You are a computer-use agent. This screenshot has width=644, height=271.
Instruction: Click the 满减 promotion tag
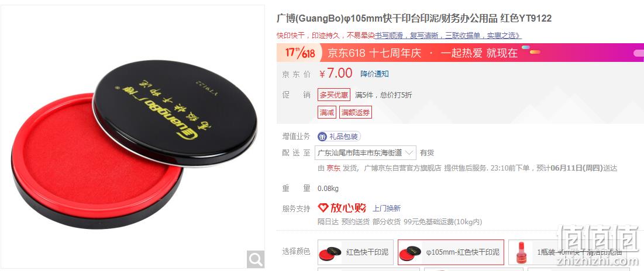pos(327,112)
